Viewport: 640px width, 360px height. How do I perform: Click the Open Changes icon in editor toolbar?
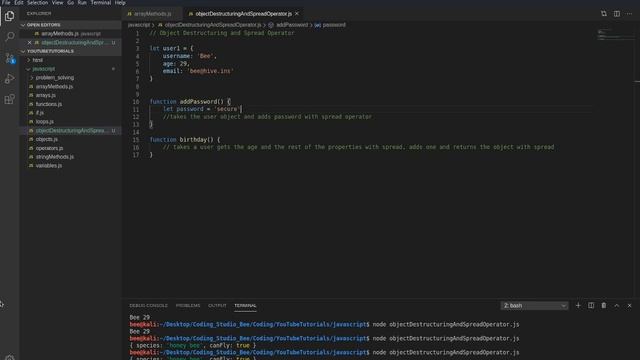[x=604, y=13]
